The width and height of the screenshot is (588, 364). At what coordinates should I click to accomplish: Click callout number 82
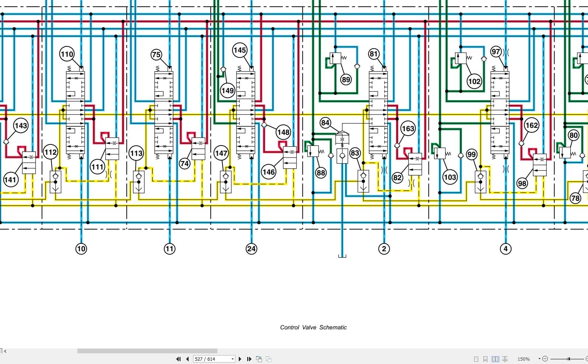[x=397, y=178]
